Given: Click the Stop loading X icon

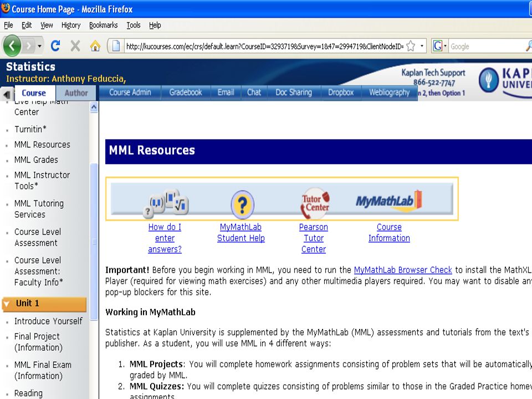Looking at the screenshot, I should tap(75, 45).
